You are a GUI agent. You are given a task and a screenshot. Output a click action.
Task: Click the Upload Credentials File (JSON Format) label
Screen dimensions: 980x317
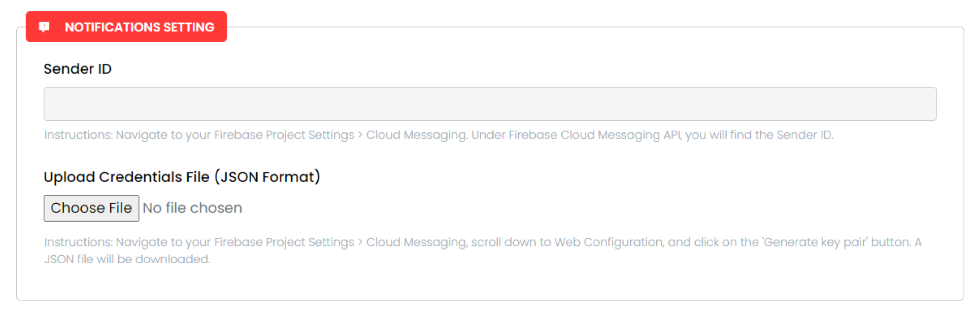point(182,177)
